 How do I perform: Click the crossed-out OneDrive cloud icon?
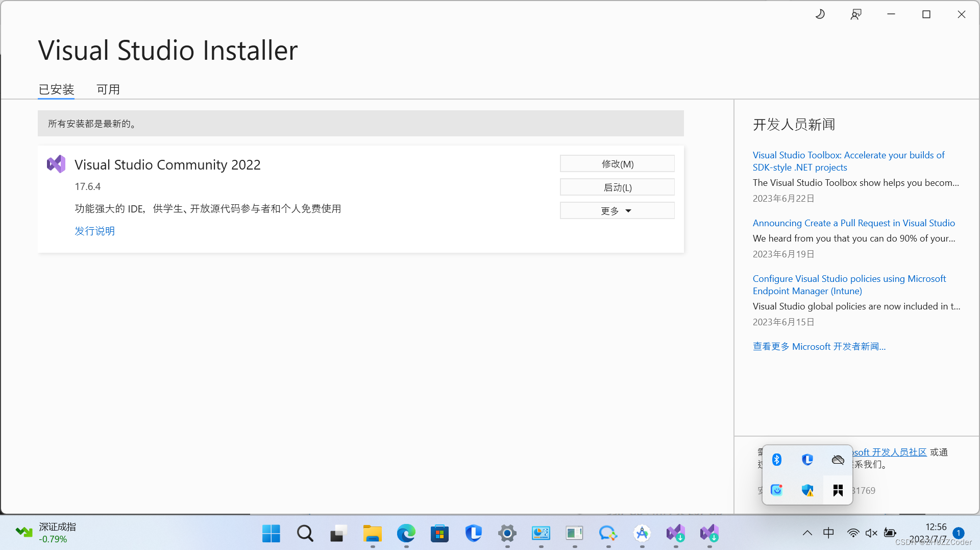click(838, 460)
